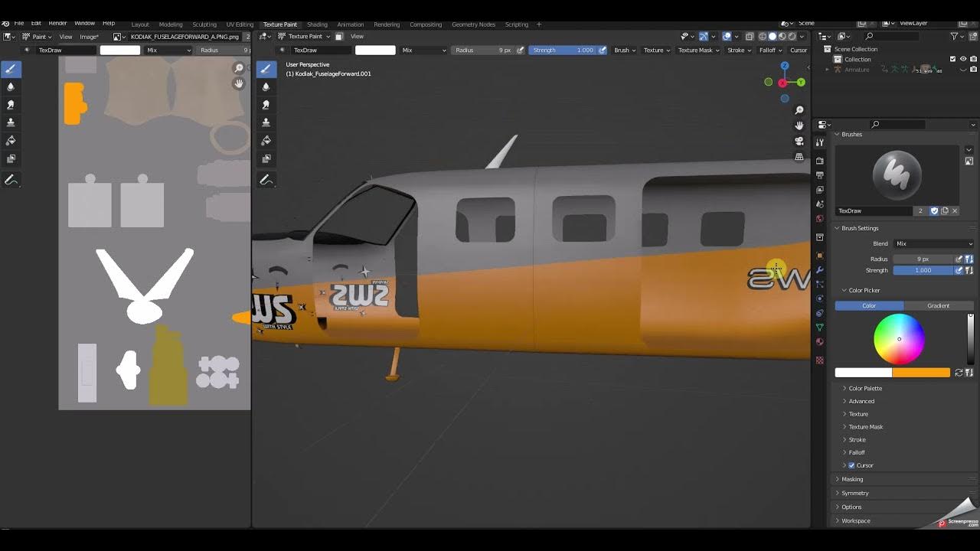Click the zoom magnifier in the 3D viewport
This screenshot has width=980, height=551.
click(x=799, y=110)
